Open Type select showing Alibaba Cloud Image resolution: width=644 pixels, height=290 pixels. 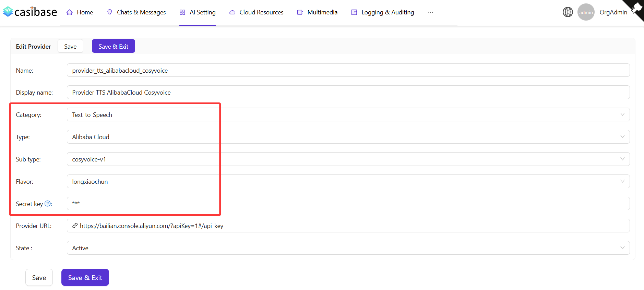[x=348, y=137]
